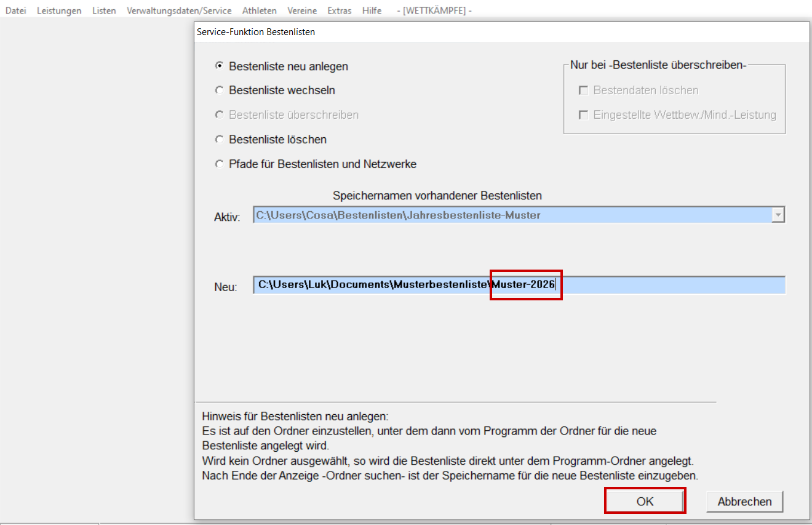Pick the 'Bestenliste löschen' radio option
812x525 pixels.
tap(219, 140)
